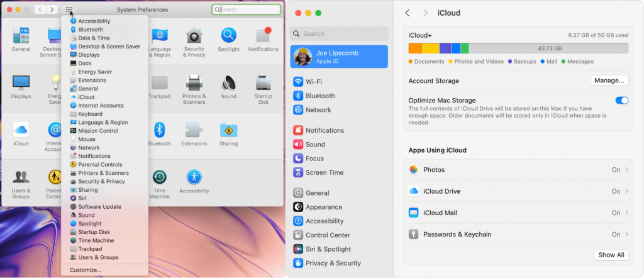Go forward with the iCloud header arrow
This screenshot has width=644, height=278.
(425, 13)
